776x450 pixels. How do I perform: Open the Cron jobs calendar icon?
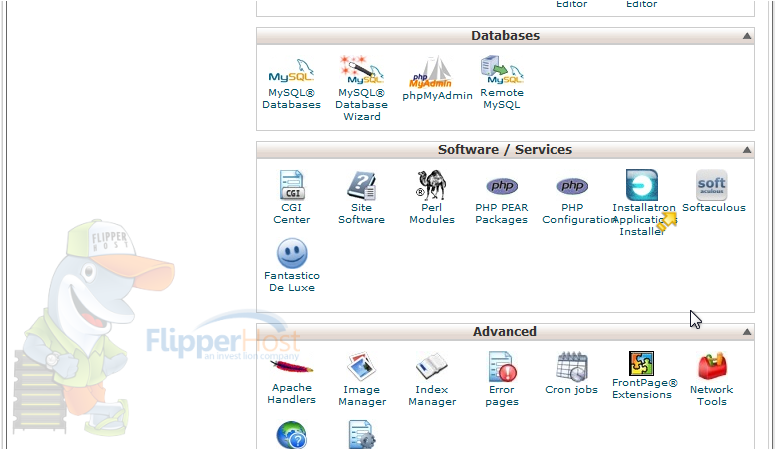(572, 367)
